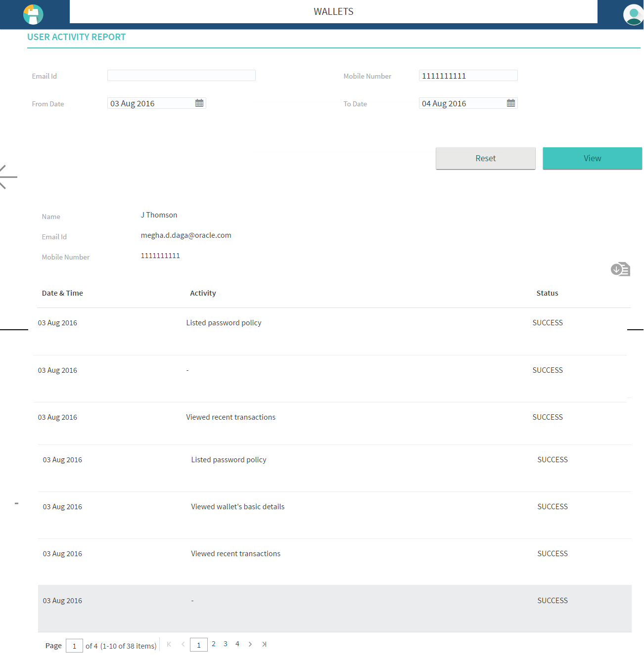Open the email link megha.d.daga@oracle.com
Image resolution: width=644 pixels, height=660 pixels.
pos(186,235)
